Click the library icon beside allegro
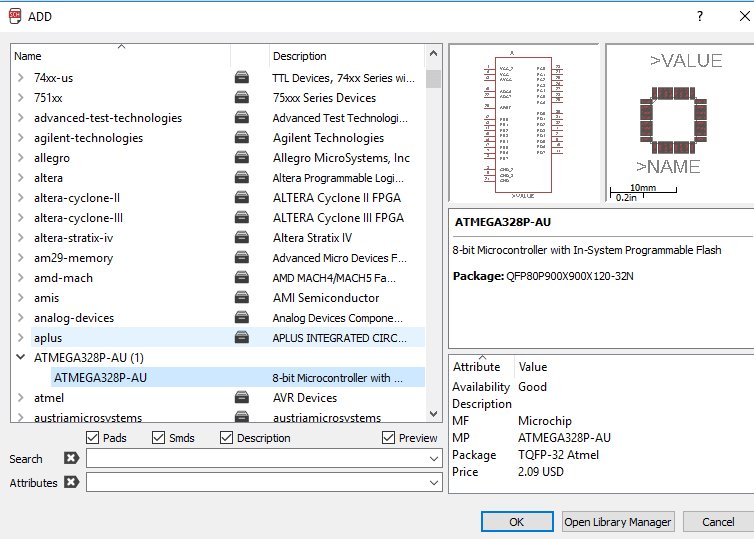This screenshot has height=539, width=754. coord(241,158)
